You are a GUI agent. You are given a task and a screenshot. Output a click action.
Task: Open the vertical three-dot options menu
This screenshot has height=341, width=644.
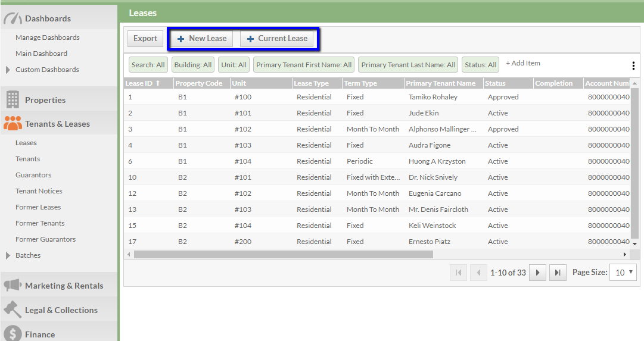(x=633, y=66)
